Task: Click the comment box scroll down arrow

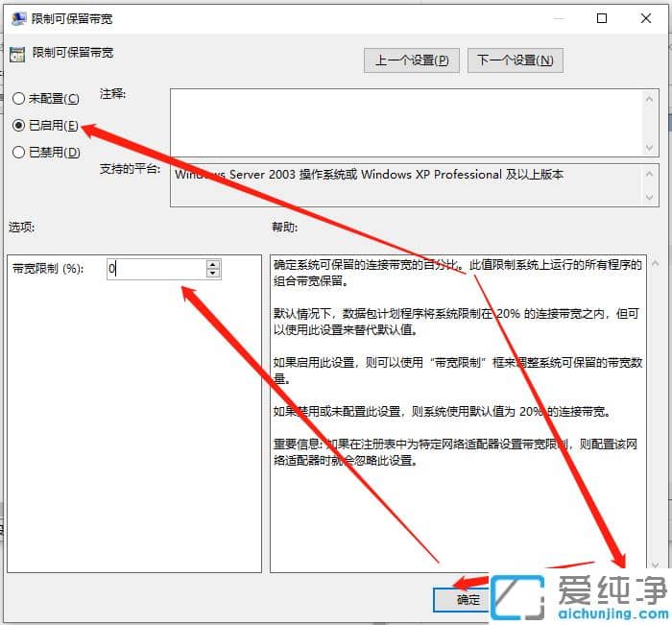Action: (649, 148)
